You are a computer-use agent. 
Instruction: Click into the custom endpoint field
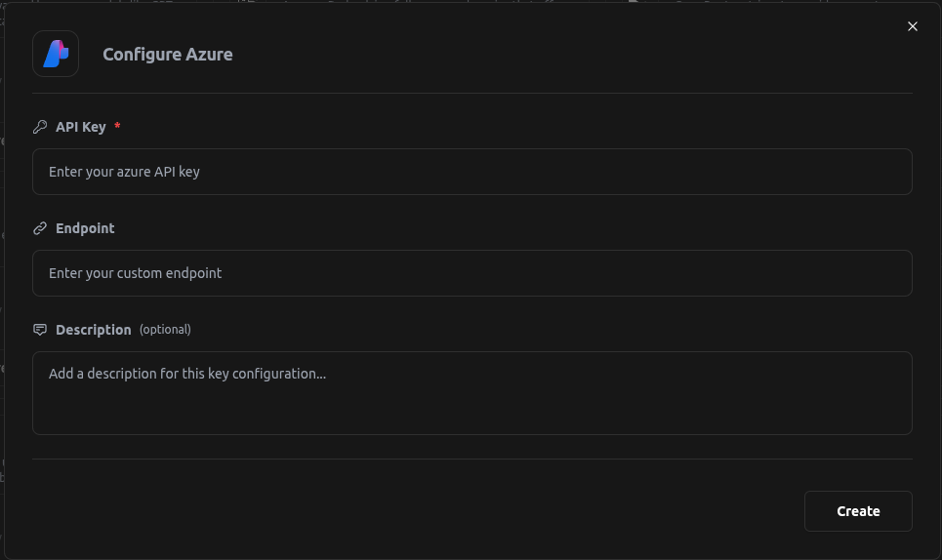pyautogui.click(x=471, y=273)
